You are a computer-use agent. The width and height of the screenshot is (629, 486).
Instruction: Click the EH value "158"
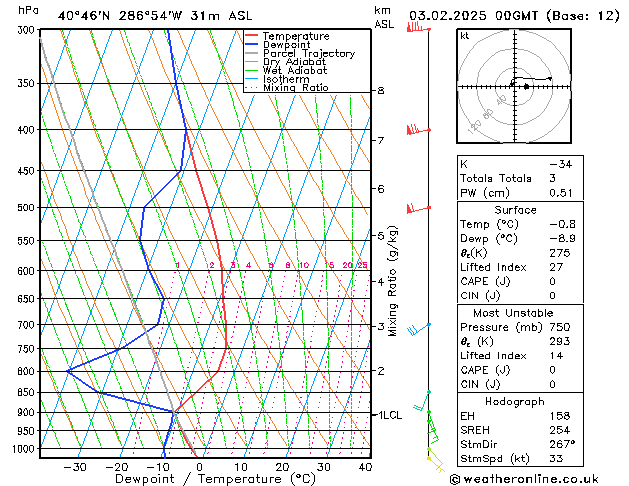(560, 416)
